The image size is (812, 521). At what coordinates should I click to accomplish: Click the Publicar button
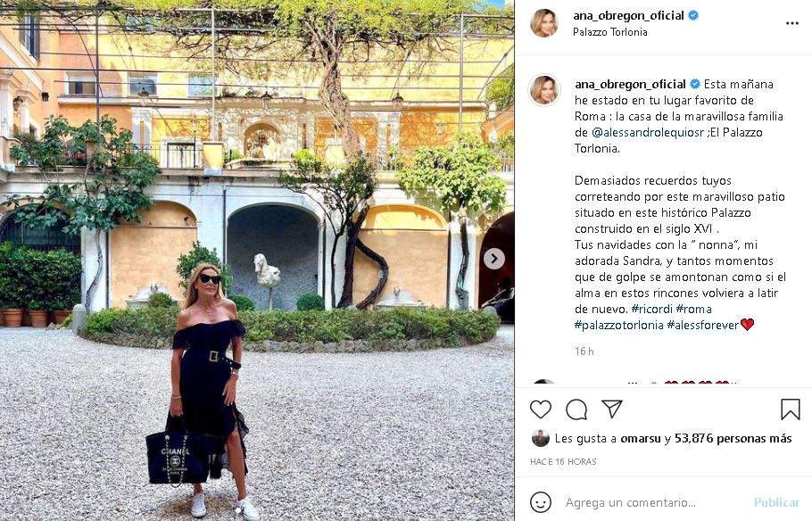click(776, 502)
